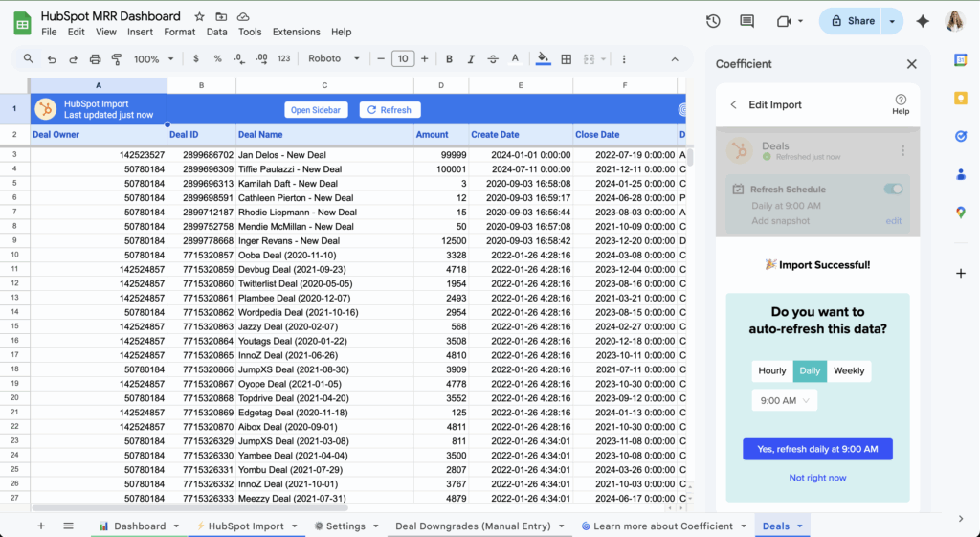Viewport: 980px width, 537px height.
Task: Start a Meet video call
Action: click(x=785, y=21)
